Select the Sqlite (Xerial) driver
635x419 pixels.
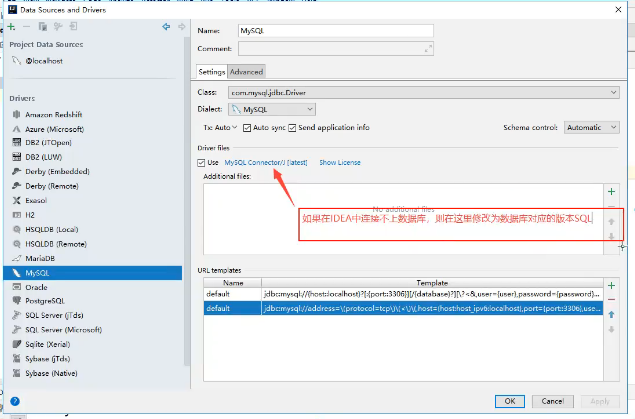(47, 345)
